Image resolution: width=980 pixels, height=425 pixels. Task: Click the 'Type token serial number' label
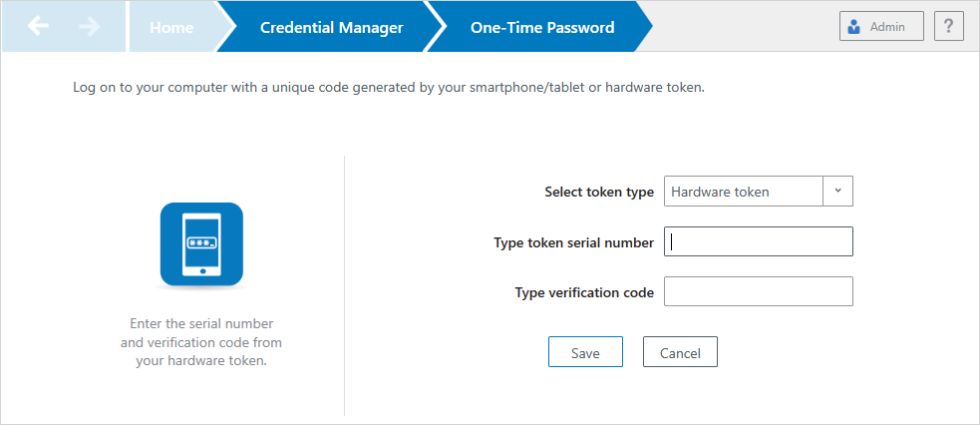tap(573, 242)
